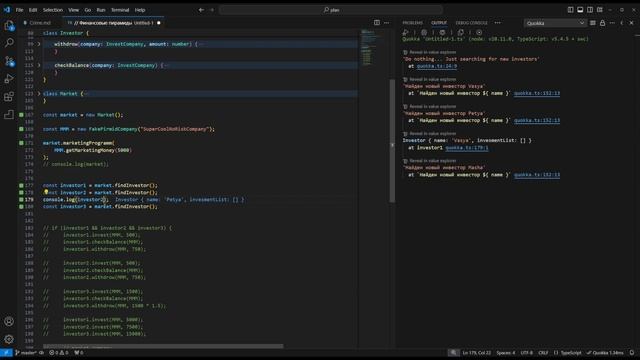Open the editor's More Actions ellipsis

pos(387,23)
